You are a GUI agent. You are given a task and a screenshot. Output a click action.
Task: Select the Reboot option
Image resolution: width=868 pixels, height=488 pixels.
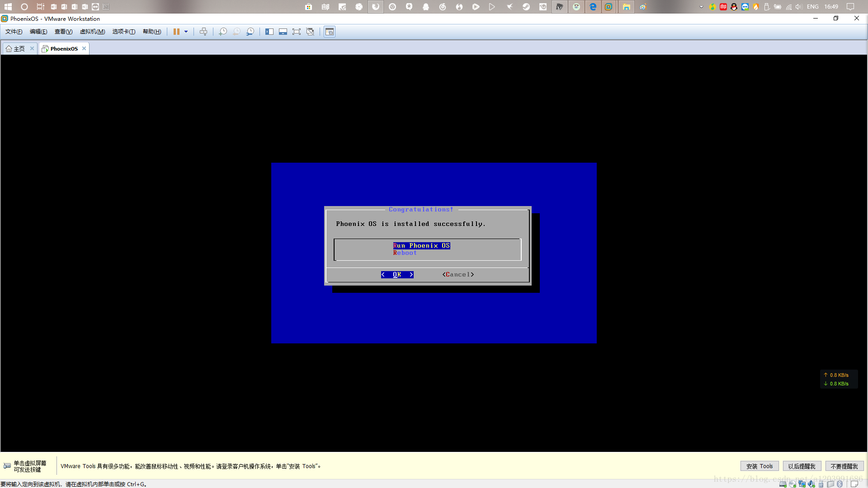405,253
